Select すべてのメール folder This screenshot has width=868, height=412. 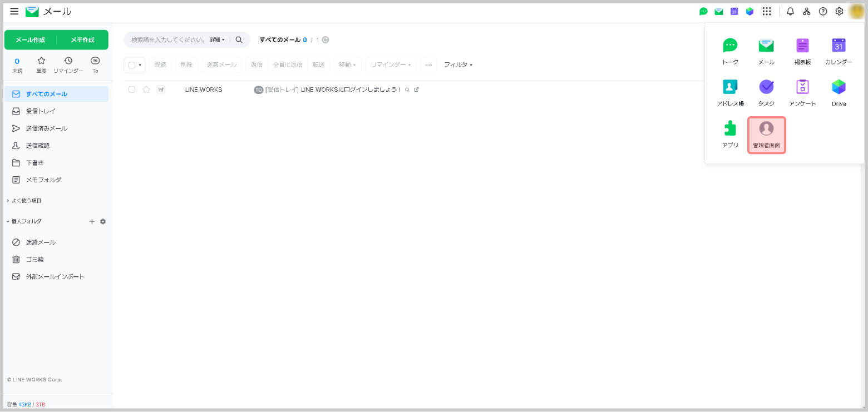[x=56, y=94]
